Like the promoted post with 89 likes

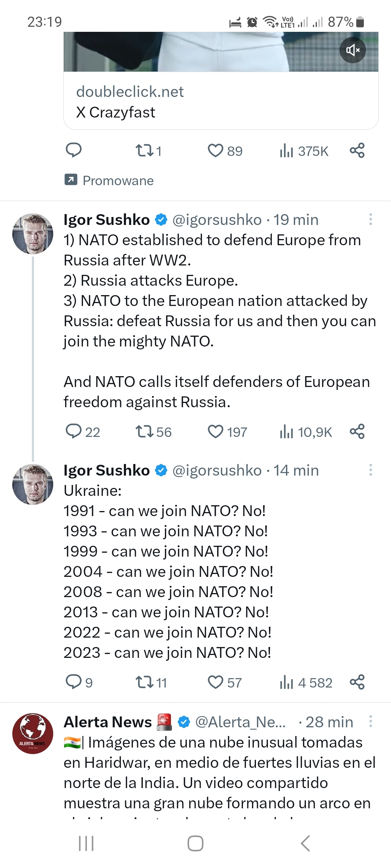pos(215,150)
